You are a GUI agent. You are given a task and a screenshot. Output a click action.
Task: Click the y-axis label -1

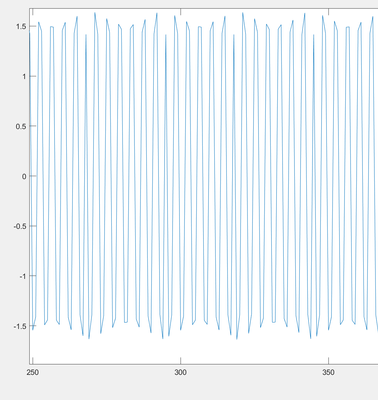click(x=23, y=276)
